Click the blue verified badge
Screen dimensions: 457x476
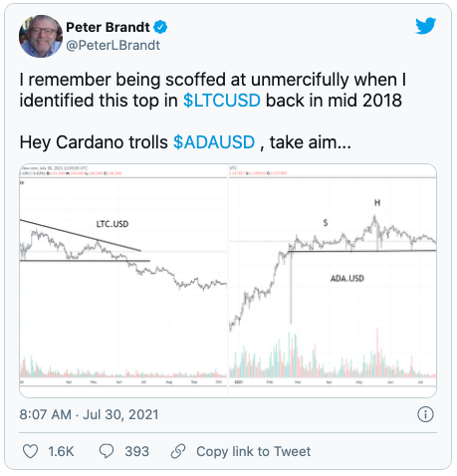tap(160, 27)
